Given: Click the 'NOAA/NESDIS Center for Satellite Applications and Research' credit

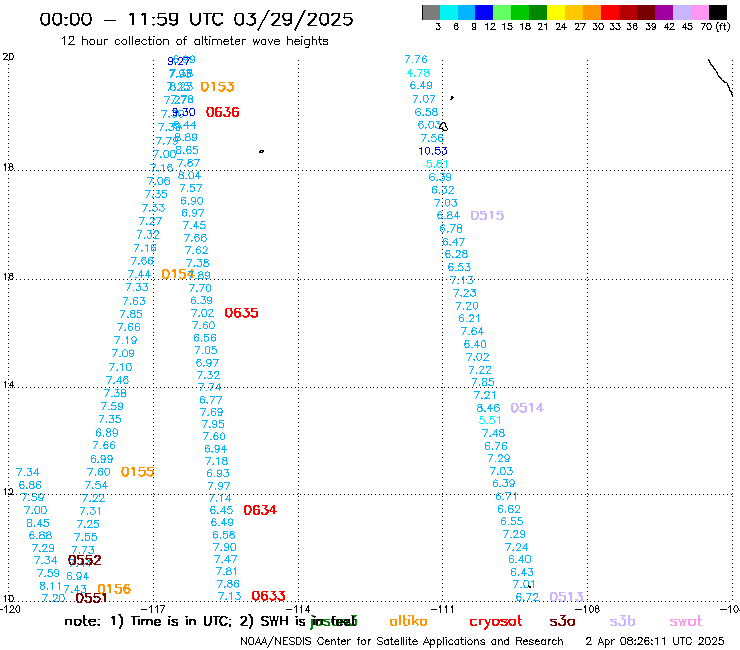Looking at the screenshot, I should (x=402, y=642).
